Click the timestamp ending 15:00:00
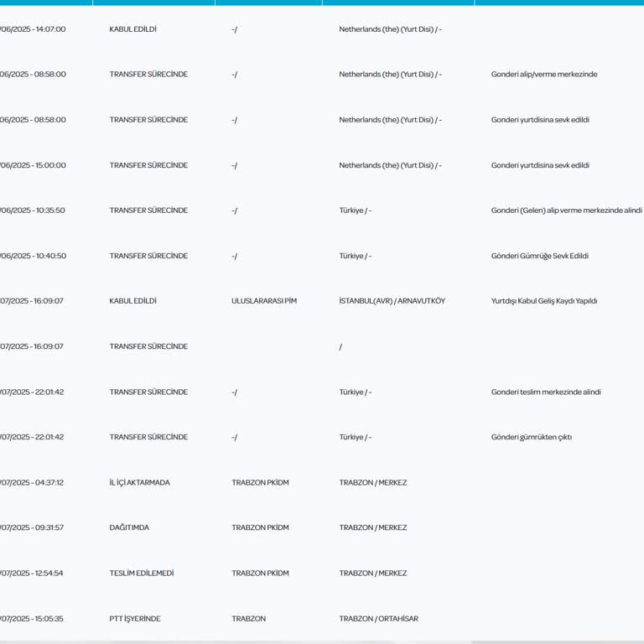Screen dimensions: 644x644 [x=33, y=165]
